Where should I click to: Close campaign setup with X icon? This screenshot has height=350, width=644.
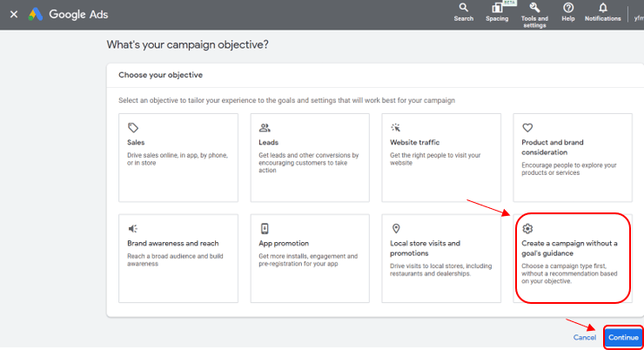pos(13,15)
